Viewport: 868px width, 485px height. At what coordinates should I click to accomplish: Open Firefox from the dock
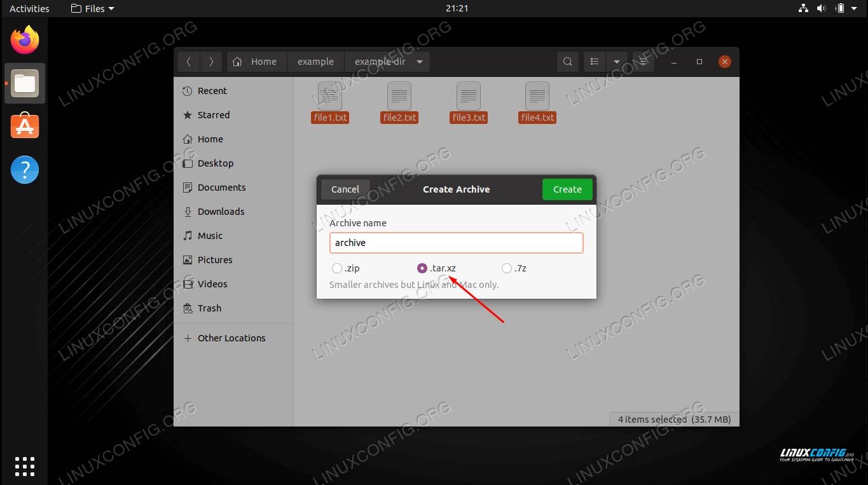coord(25,41)
